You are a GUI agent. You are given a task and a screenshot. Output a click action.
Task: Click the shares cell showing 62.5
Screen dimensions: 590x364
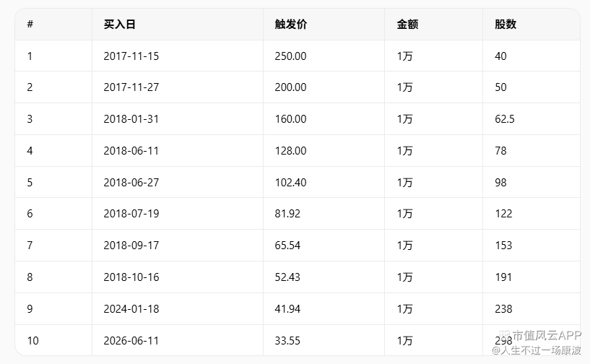(x=505, y=119)
